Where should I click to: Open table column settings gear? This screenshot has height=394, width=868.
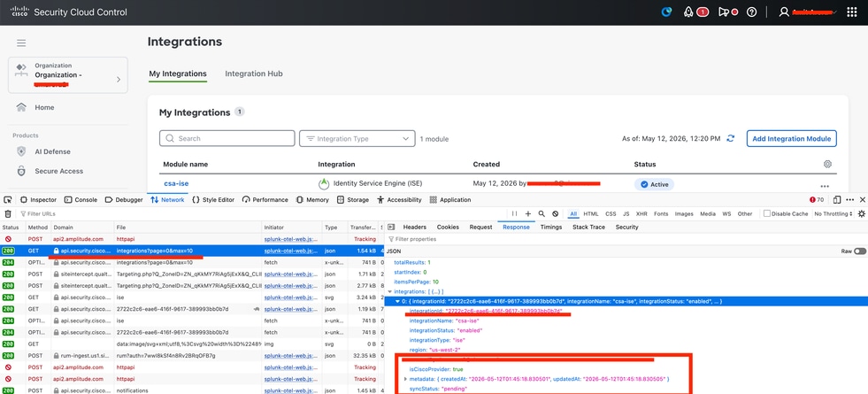coord(827,164)
